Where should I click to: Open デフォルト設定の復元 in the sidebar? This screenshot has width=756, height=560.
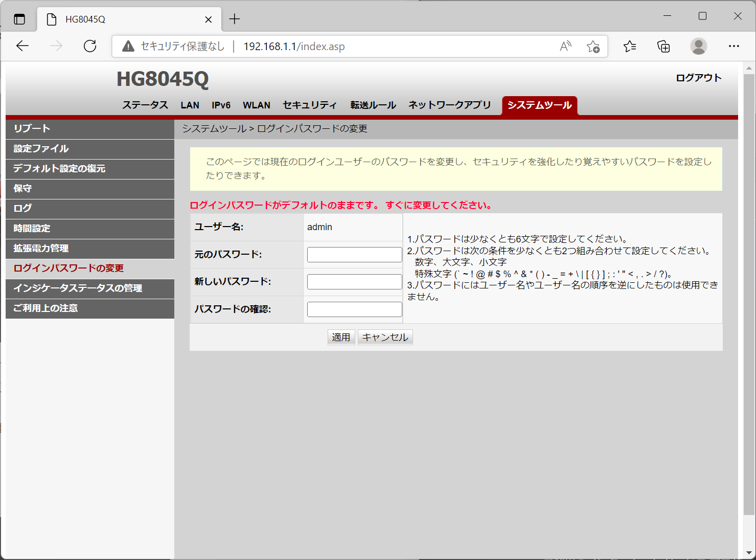point(90,169)
